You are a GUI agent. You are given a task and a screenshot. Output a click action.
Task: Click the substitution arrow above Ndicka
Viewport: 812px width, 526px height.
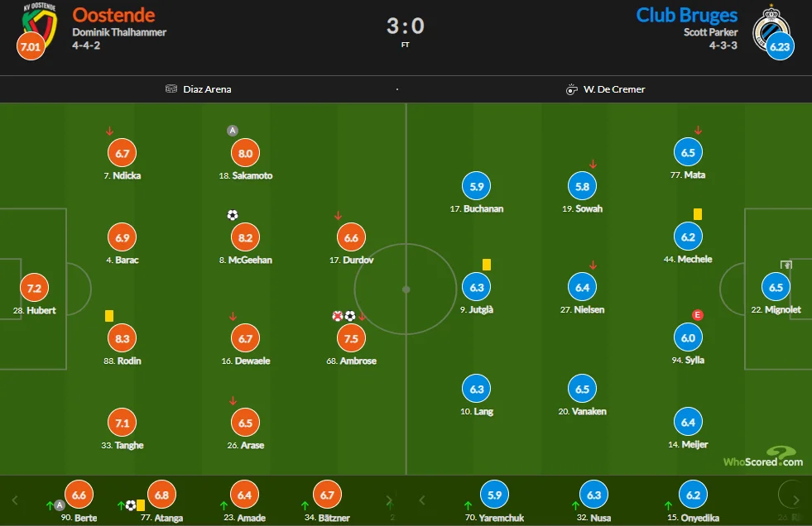pyautogui.click(x=109, y=131)
